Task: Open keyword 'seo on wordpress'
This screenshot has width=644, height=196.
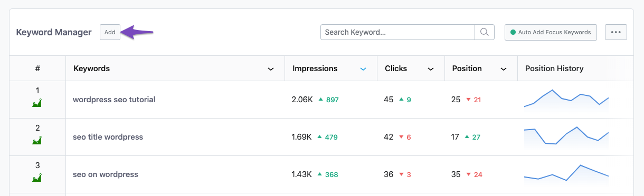Action: [x=106, y=174]
